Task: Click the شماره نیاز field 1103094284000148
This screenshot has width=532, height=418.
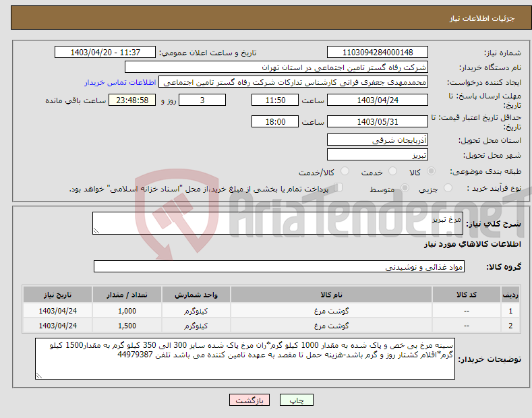Action: click(x=378, y=53)
